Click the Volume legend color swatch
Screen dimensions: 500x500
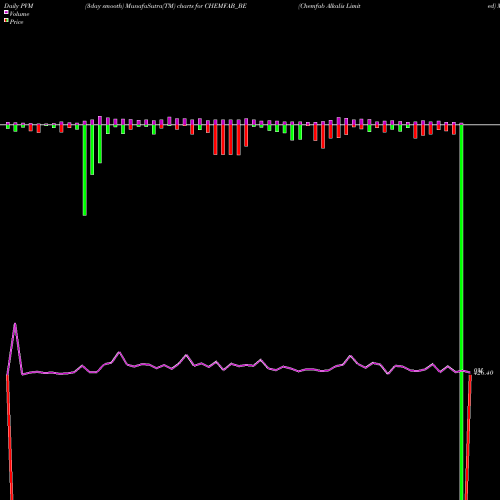(6, 12)
